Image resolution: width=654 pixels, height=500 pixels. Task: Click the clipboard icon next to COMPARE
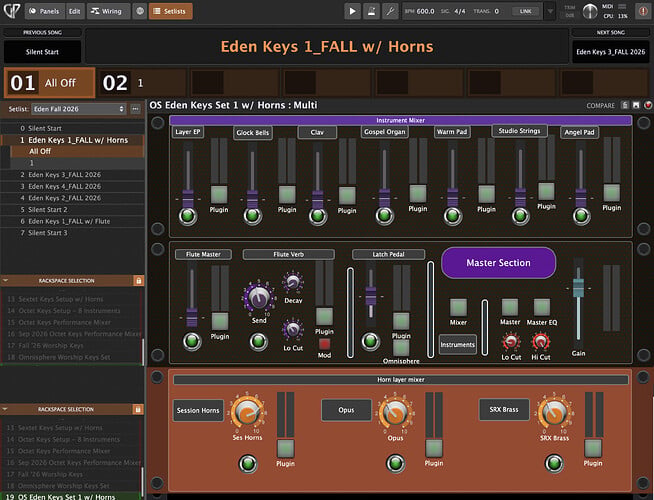624,105
